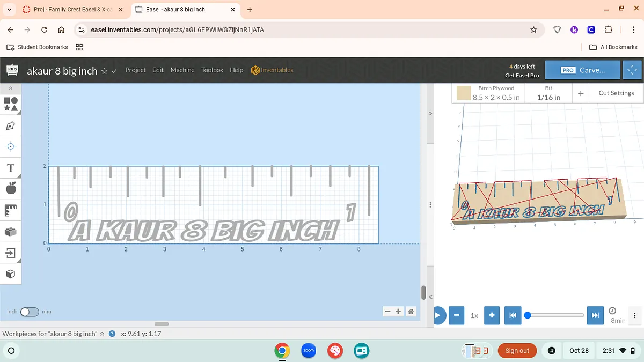Viewport: 644px width, 362px height.
Task: Click the birch plywood color swatch
Action: point(464,93)
